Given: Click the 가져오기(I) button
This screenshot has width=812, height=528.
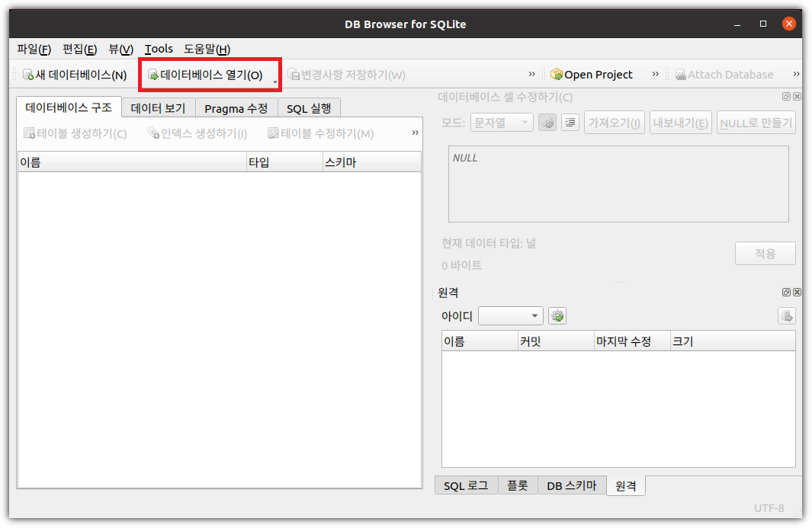Looking at the screenshot, I should click(x=615, y=123).
